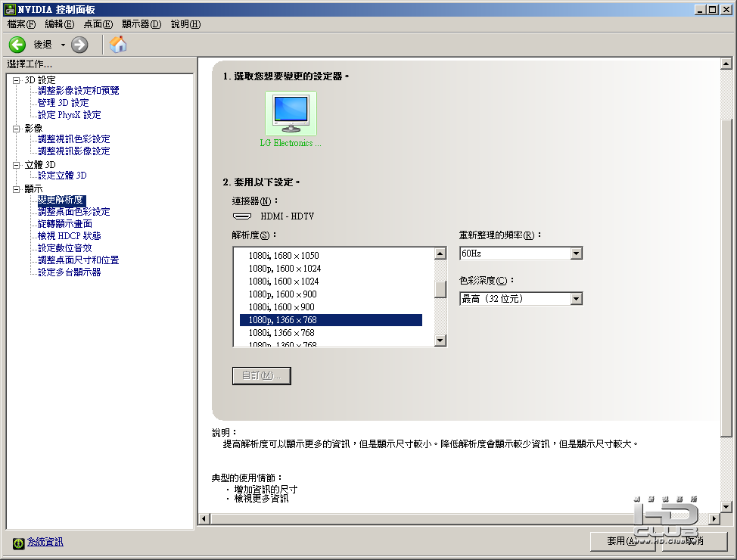Viewport: 737px width, 560px height.
Task: Collapse the 顯示 tree node
Action: click(x=17, y=189)
